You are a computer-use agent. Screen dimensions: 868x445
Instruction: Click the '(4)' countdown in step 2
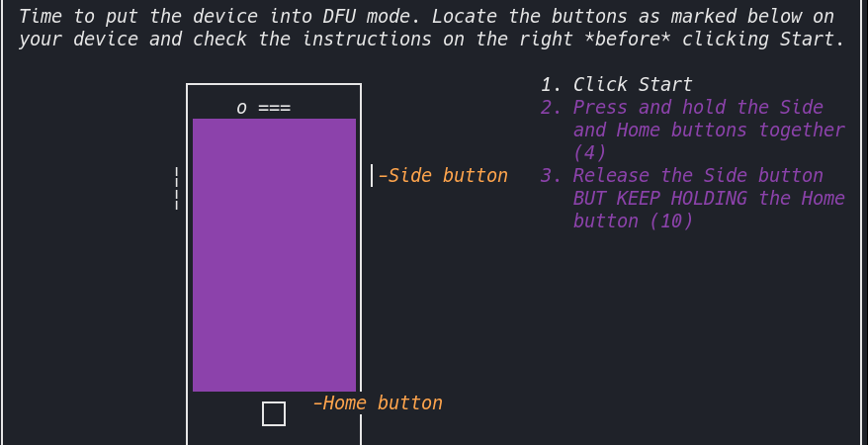[589, 152]
